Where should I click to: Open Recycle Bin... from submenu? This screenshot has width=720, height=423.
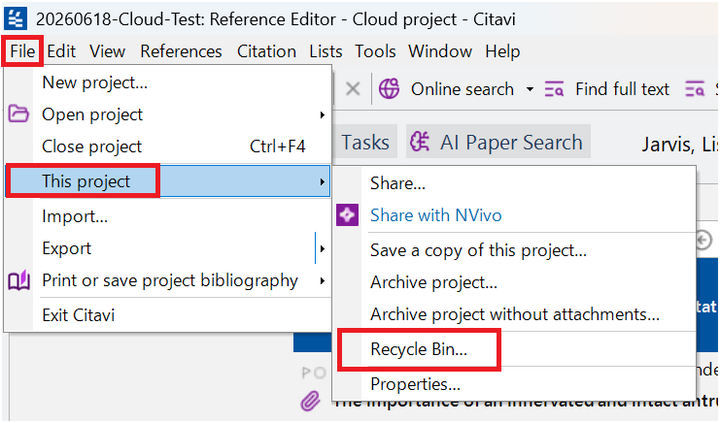click(514, 350)
